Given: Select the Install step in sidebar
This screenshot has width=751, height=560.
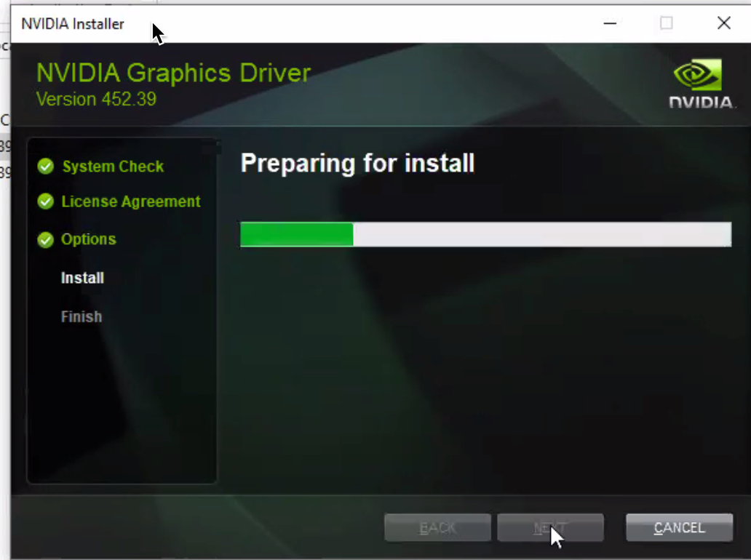Looking at the screenshot, I should (x=82, y=278).
